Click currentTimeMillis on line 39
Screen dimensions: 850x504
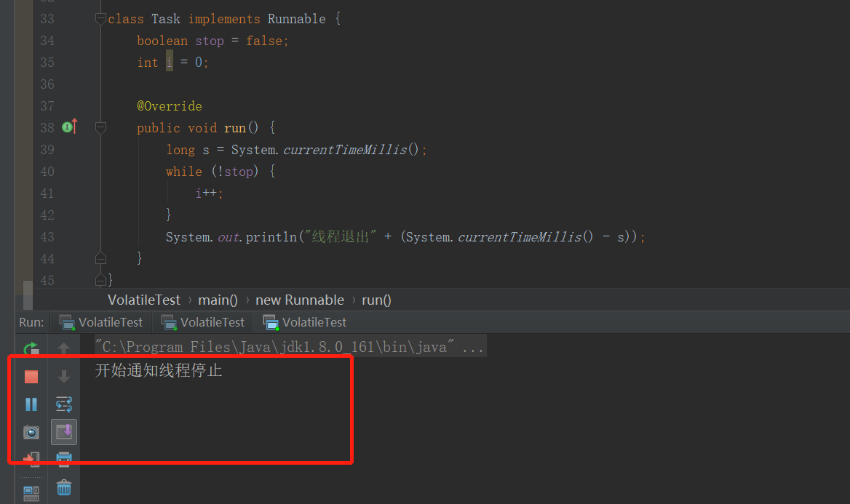345,150
